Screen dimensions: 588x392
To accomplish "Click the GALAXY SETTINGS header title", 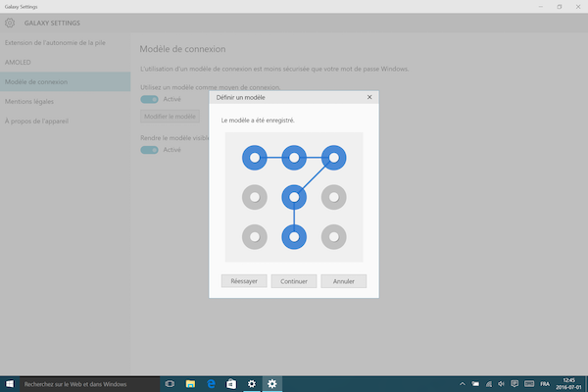I will point(52,23).
